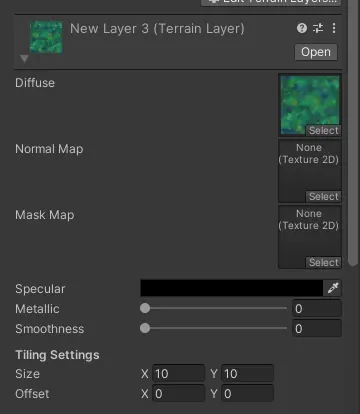This screenshot has height=414, width=360.
Task: Click the green Diffuse texture preview
Action: pos(310,105)
